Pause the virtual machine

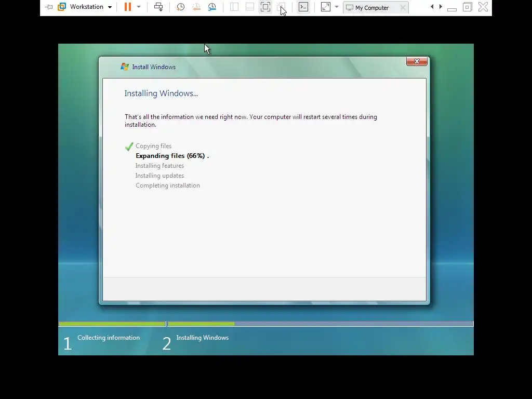tap(128, 7)
